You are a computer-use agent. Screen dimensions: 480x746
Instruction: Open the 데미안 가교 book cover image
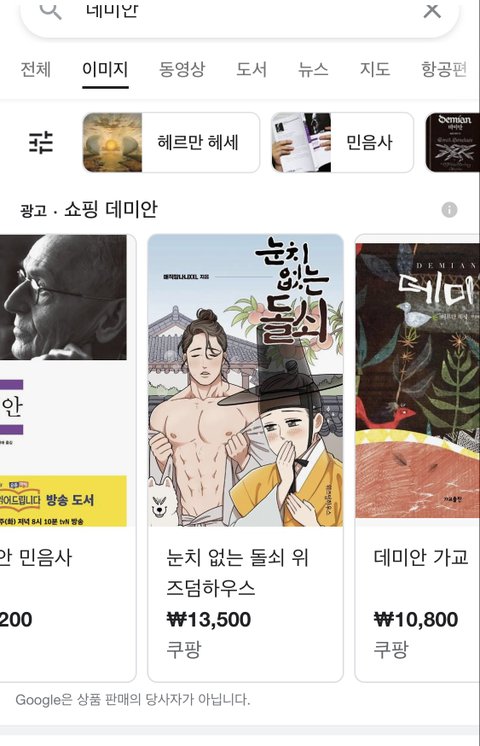tap(418, 381)
